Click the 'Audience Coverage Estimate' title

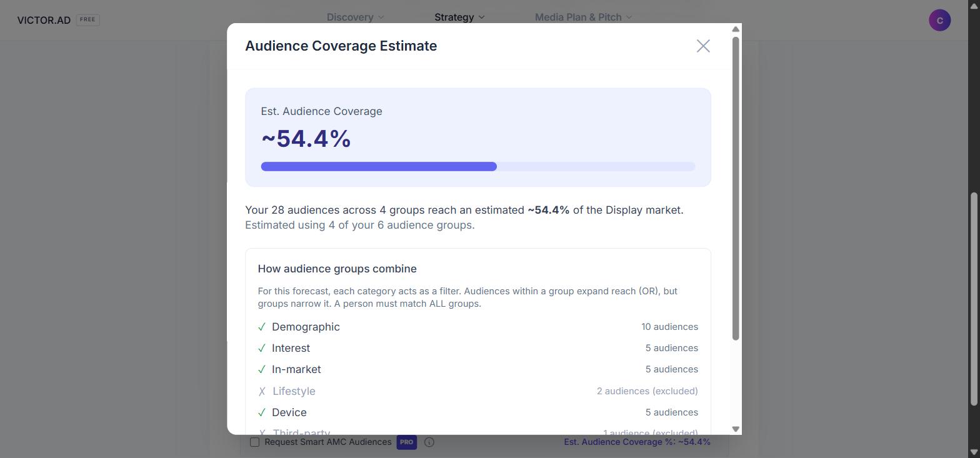click(341, 46)
